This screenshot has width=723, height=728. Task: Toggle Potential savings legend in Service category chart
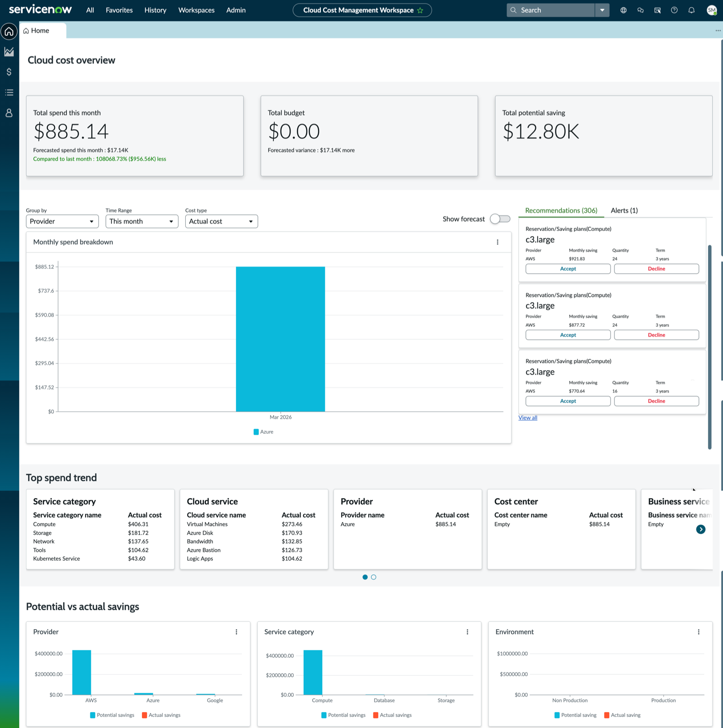click(343, 715)
